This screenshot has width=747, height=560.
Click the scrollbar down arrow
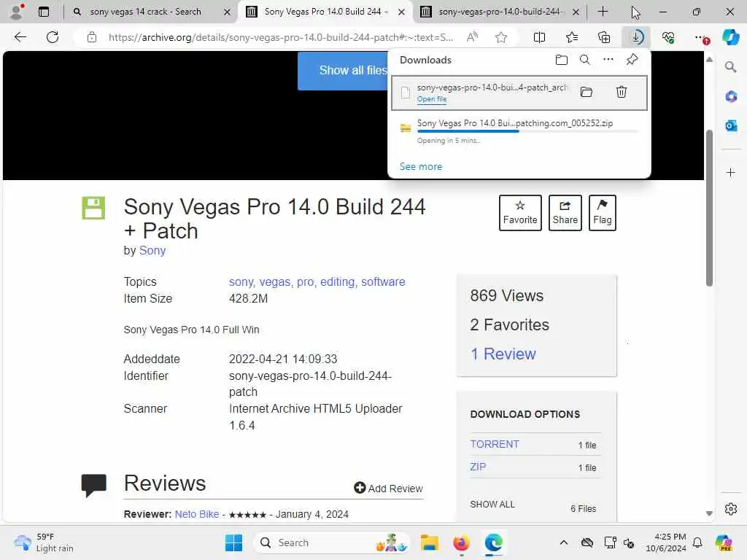(709, 513)
